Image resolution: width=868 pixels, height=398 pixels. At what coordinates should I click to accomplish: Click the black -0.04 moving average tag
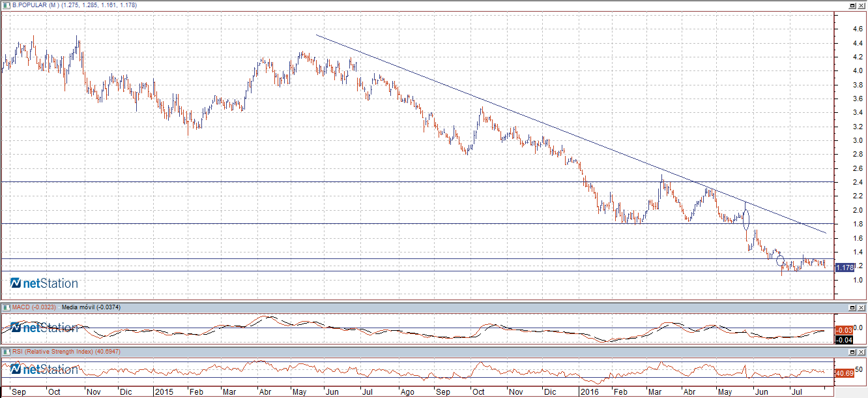click(x=844, y=339)
